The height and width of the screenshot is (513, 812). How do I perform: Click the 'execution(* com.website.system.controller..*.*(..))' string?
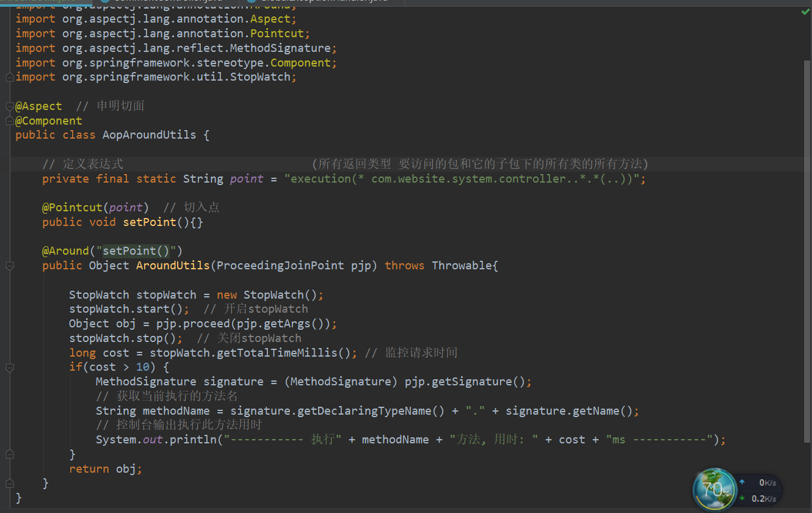pyautogui.click(x=462, y=179)
